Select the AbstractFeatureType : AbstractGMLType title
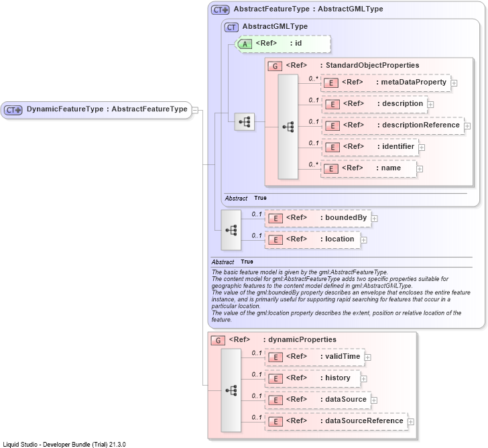The image size is (488, 448). coord(308,9)
